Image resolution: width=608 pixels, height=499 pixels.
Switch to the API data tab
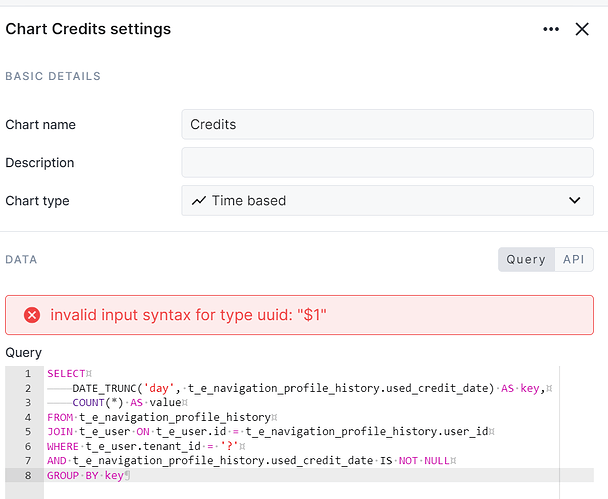point(573,259)
